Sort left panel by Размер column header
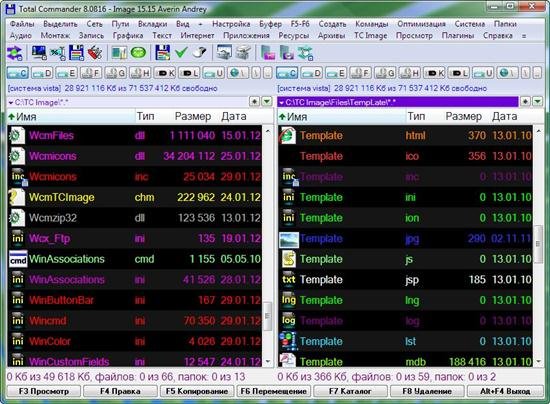550x404 pixels. [x=193, y=116]
